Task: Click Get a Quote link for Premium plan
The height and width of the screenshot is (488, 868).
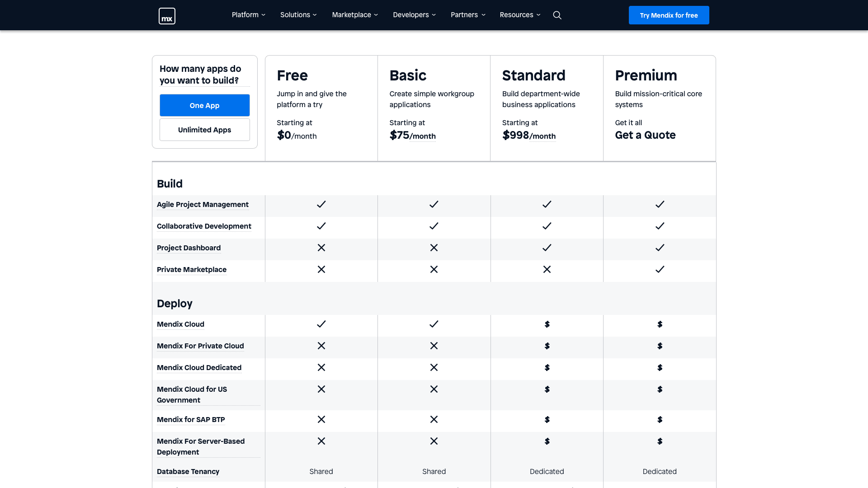Action: point(645,135)
